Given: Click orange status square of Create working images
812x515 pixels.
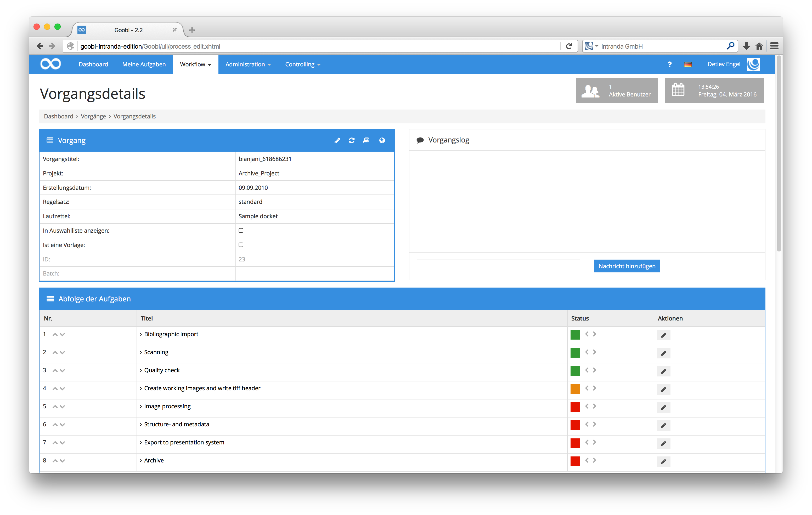Looking at the screenshot, I should point(575,389).
